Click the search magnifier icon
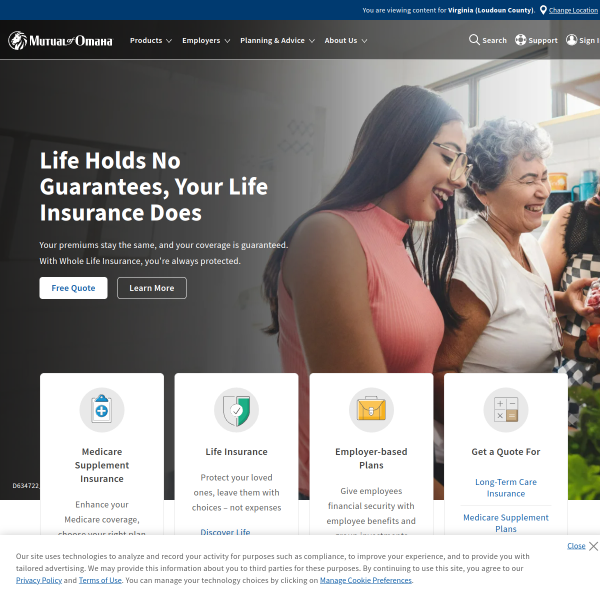The image size is (600, 600). (x=474, y=40)
